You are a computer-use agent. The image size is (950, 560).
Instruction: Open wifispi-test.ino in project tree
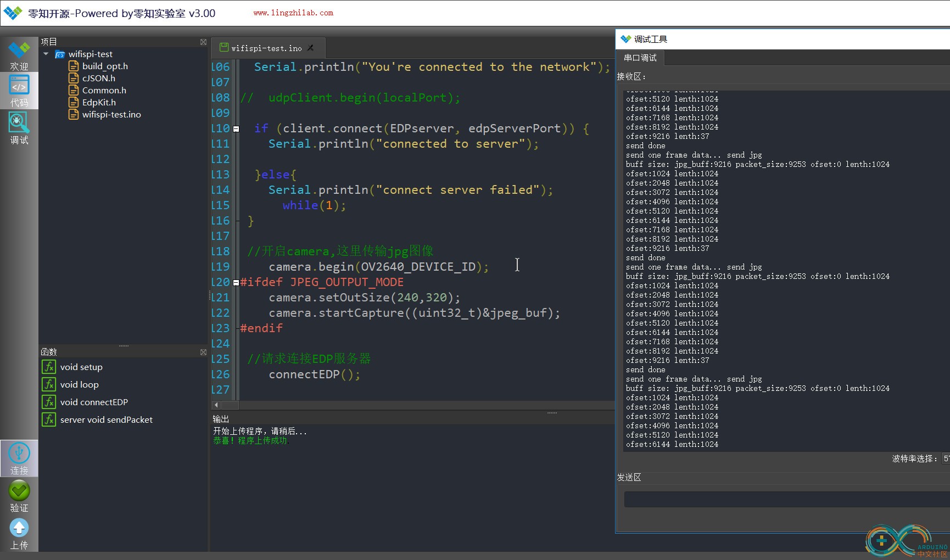tap(111, 114)
